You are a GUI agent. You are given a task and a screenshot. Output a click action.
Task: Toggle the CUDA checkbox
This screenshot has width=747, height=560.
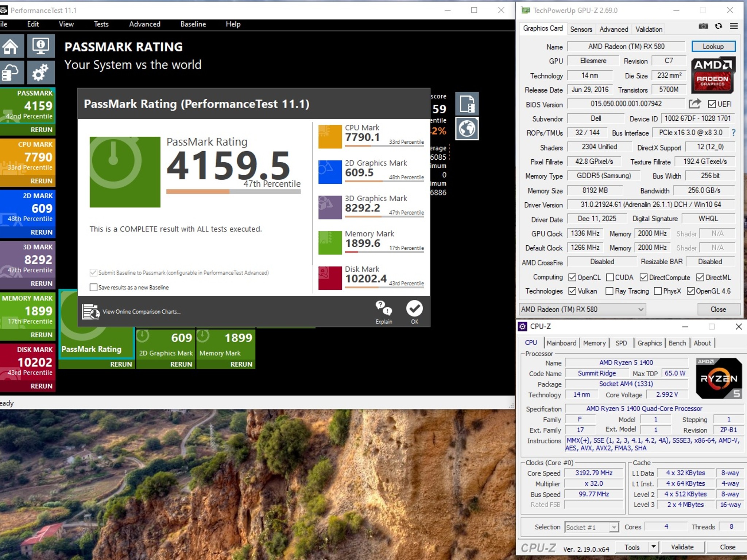coord(610,277)
